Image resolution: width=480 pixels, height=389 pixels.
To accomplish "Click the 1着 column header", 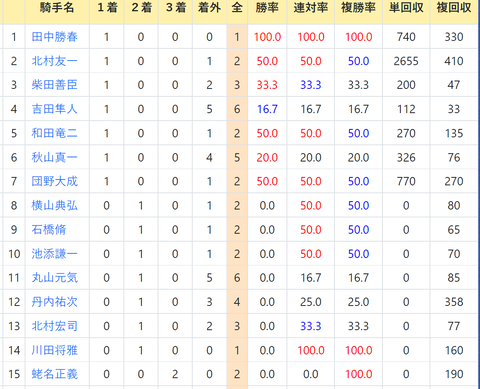I will (107, 7).
